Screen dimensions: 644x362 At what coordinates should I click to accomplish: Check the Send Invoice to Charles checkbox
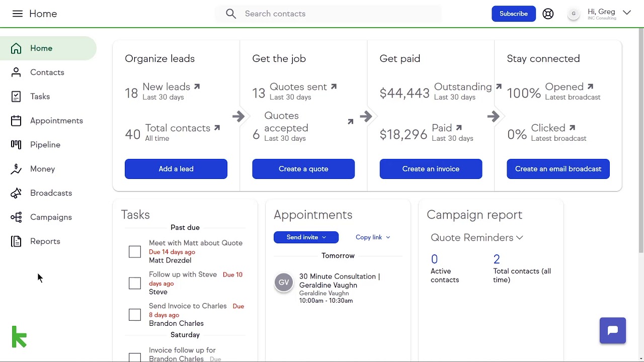(134, 314)
